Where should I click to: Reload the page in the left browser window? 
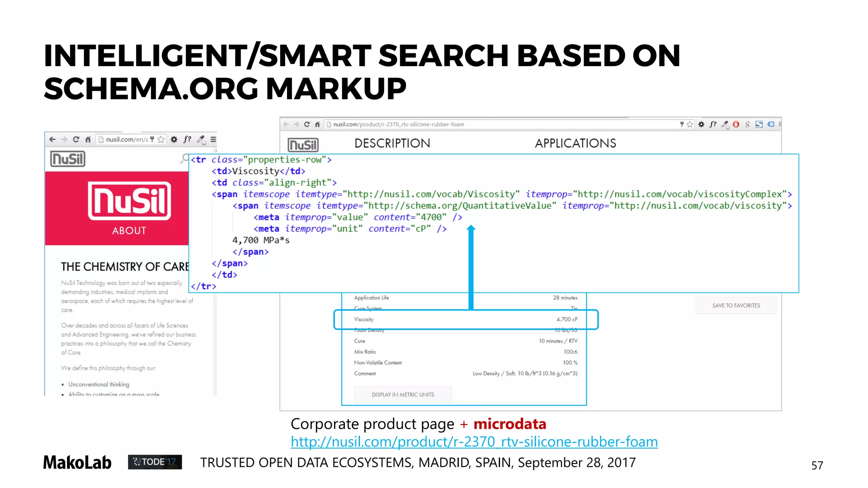tap(76, 139)
